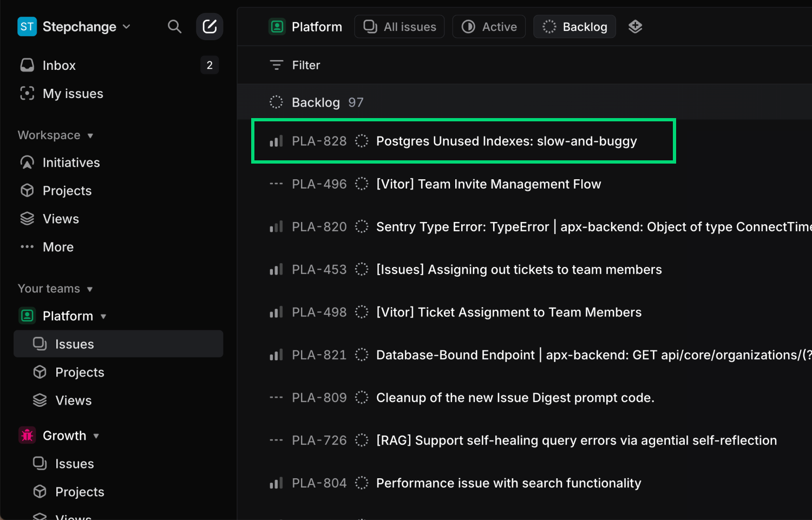The height and width of the screenshot is (520, 812).
Task: Switch to the Active tab
Action: pos(488,26)
